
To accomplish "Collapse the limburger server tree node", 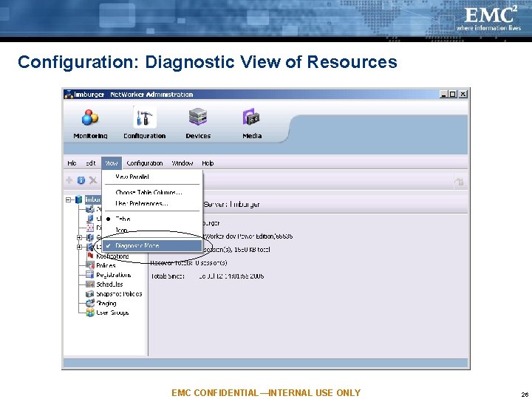I will click(68, 199).
